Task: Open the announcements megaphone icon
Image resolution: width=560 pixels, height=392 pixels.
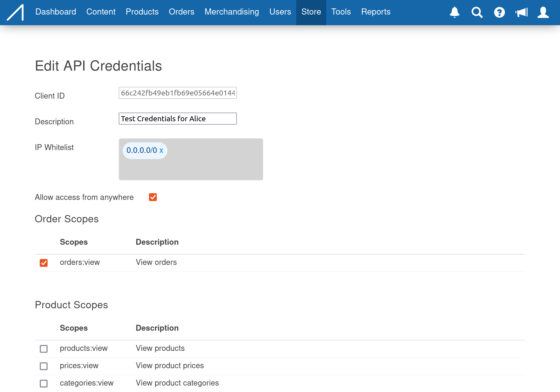Action: click(521, 12)
